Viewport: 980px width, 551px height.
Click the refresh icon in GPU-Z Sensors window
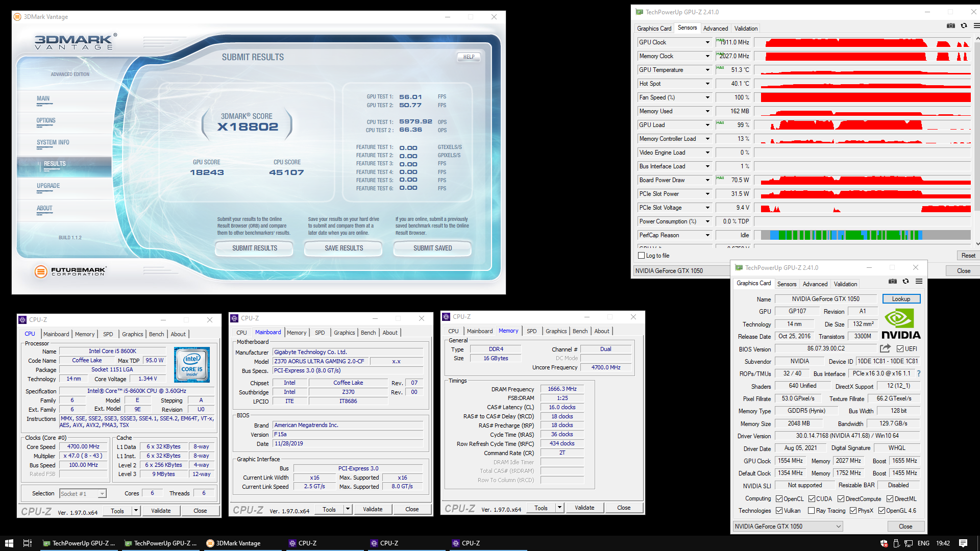tap(964, 26)
